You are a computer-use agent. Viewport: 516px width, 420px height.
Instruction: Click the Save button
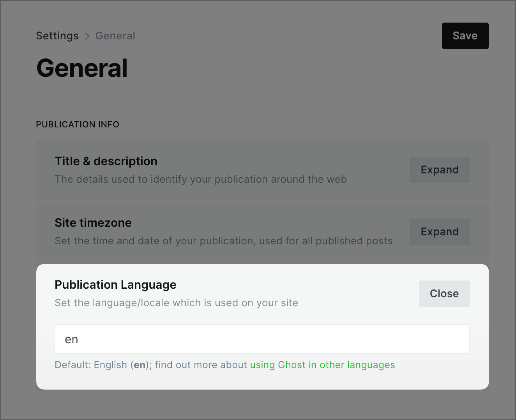(465, 36)
